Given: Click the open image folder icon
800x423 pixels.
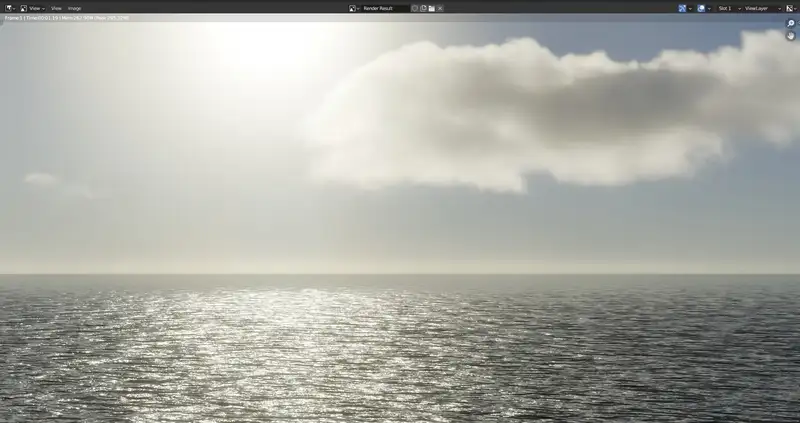Looking at the screenshot, I should point(431,8).
